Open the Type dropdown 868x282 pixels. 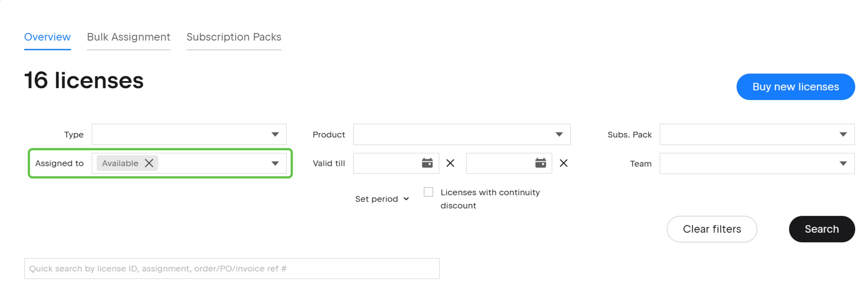tap(189, 134)
